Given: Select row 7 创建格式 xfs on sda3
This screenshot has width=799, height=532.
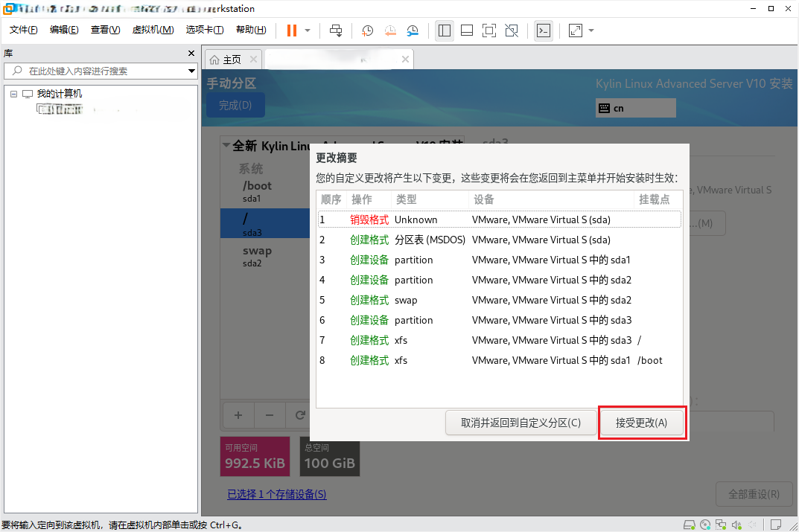Looking at the screenshot, I should click(500, 341).
